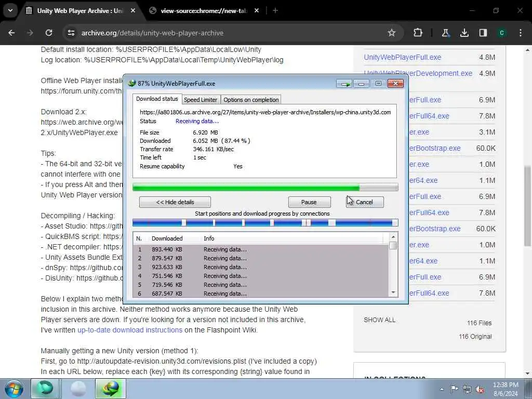Screen dimensions: 532x399
Task: Select connection 2 row with 879.547 KB
Action: 261,258
